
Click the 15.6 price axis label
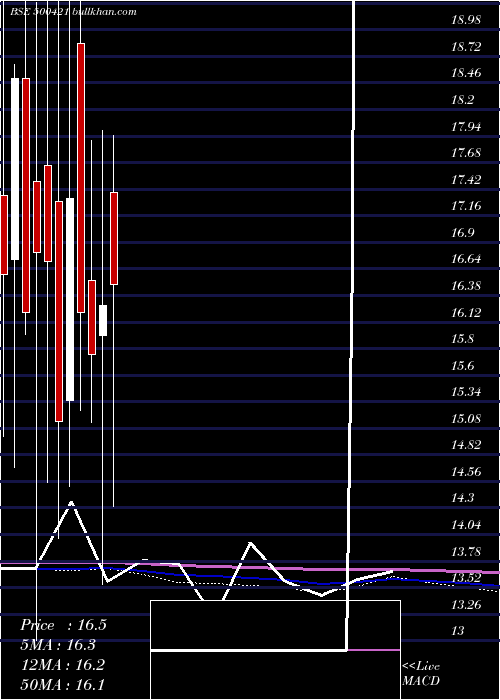pos(462,365)
